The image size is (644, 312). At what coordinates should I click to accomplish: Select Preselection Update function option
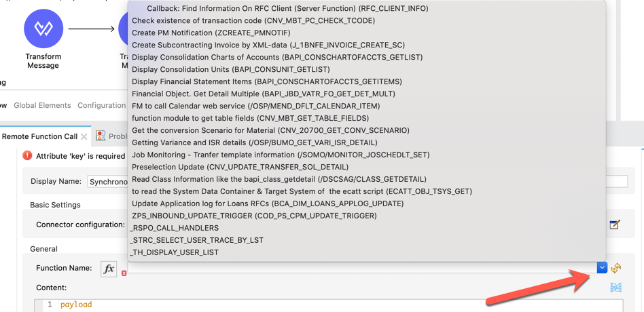click(240, 167)
